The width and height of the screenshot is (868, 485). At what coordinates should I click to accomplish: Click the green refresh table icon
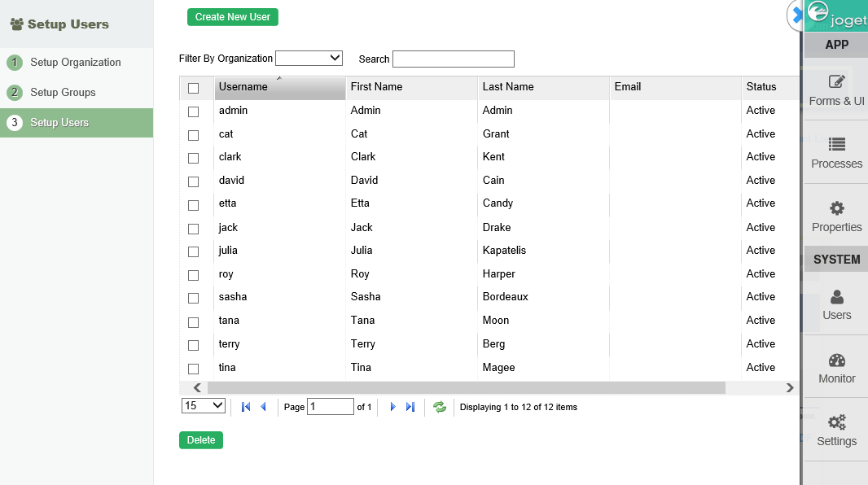pyautogui.click(x=440, y=407)
